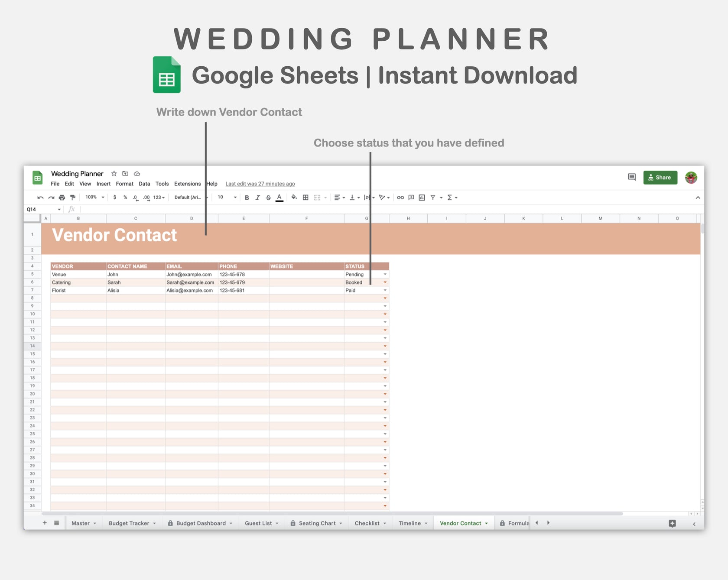
Task: Toggle bold formatting
Action: point(247,197)
